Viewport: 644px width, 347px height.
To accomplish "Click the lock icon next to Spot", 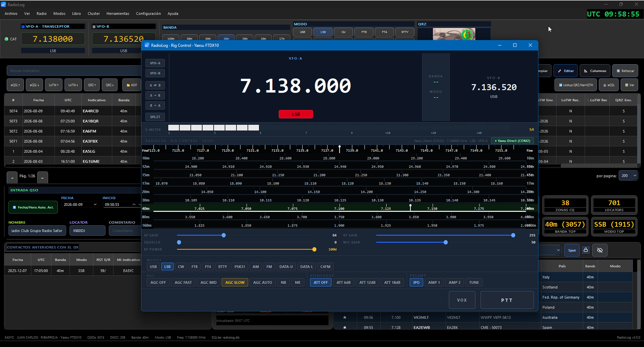I will [x=586, y=250].
